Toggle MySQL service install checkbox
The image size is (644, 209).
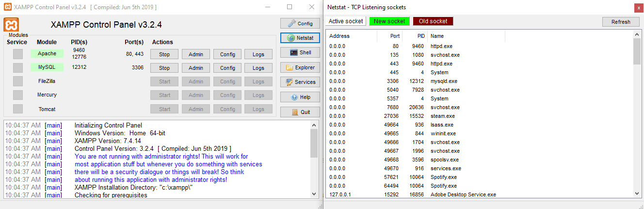[x=18, y=67]
